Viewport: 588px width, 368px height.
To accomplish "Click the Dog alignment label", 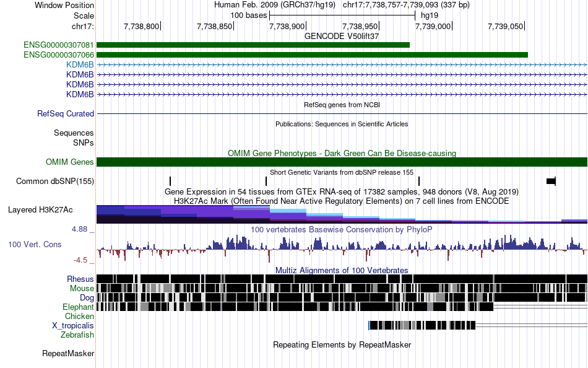I will pyautogui.click(x=87, y=298).
